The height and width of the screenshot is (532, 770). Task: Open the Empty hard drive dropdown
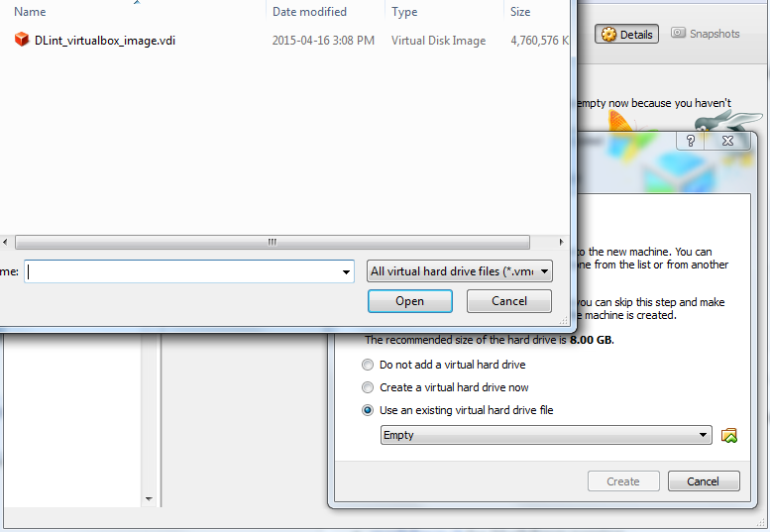click(546, 435)
